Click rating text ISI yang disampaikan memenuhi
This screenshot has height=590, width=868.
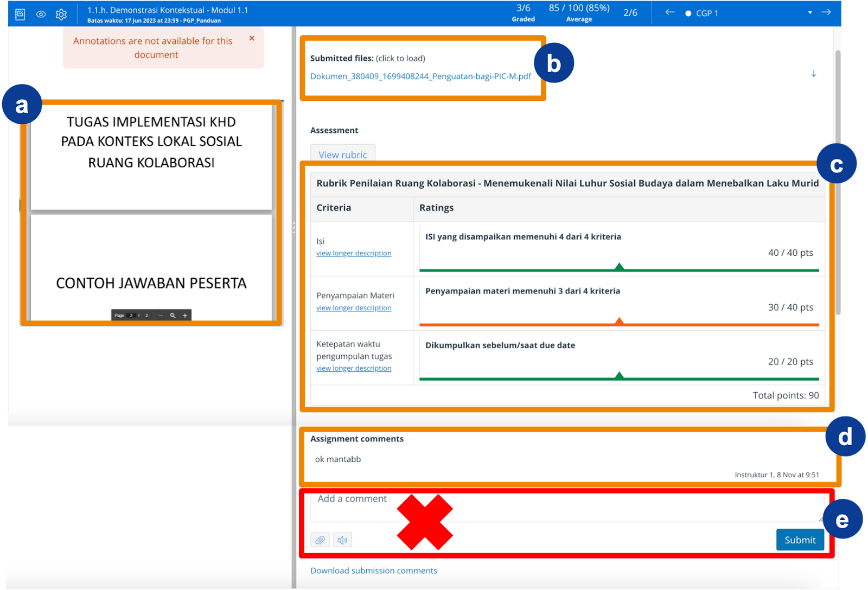point(523,237)
